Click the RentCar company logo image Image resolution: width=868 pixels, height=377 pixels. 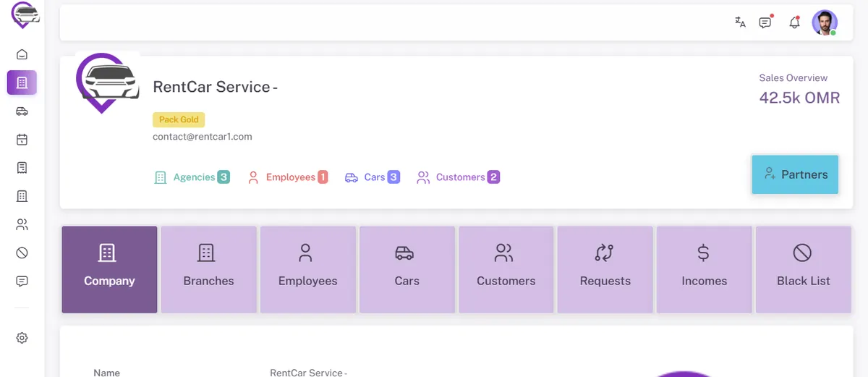tap(107, 82)
